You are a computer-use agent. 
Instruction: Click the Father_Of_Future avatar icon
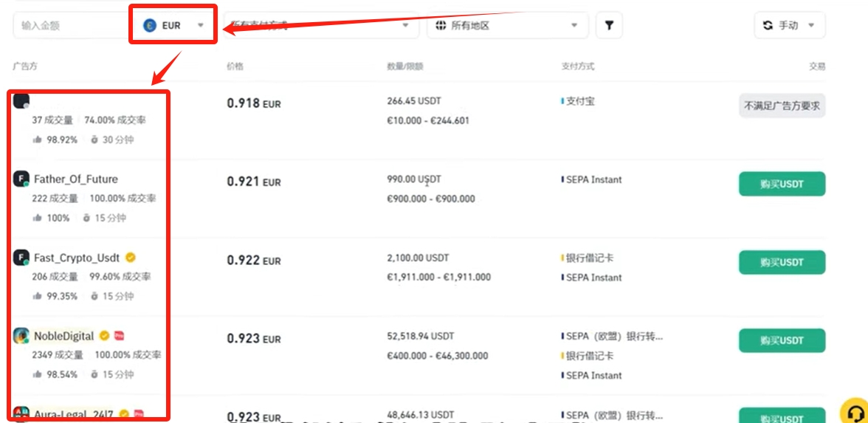click(x=21, y=179)
